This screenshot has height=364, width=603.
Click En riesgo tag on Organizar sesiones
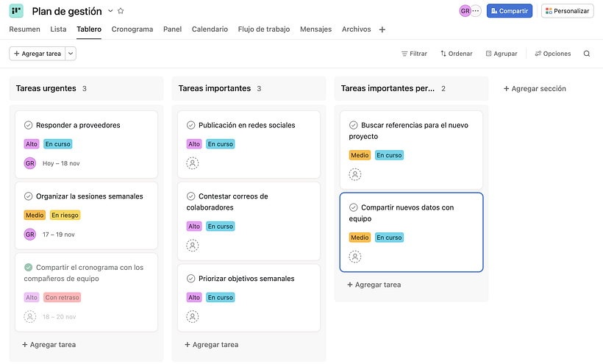tap(65, 215)
